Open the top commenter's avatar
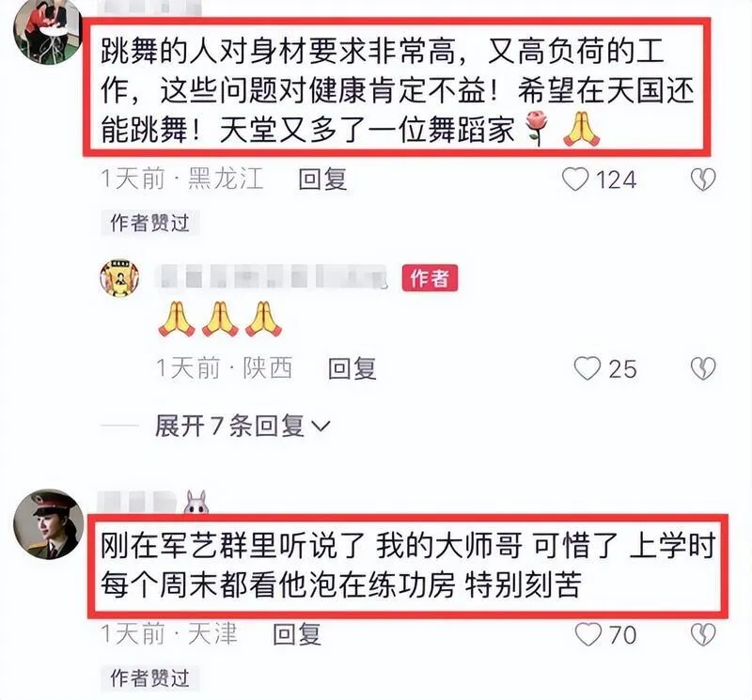Image resolution: width=752 pixels, height=700 pixels. click(47, 33)
